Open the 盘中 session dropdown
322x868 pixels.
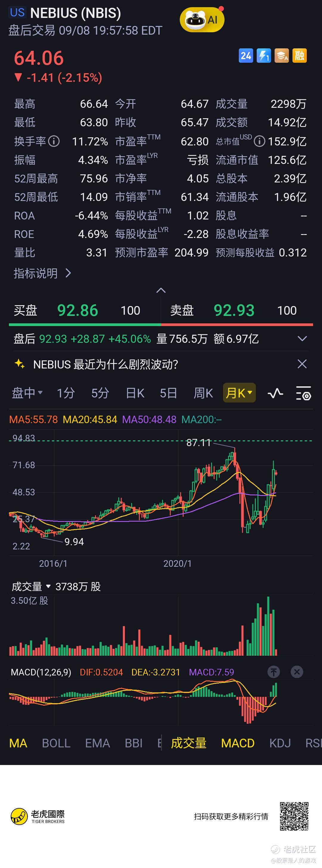tap(27, 393)
